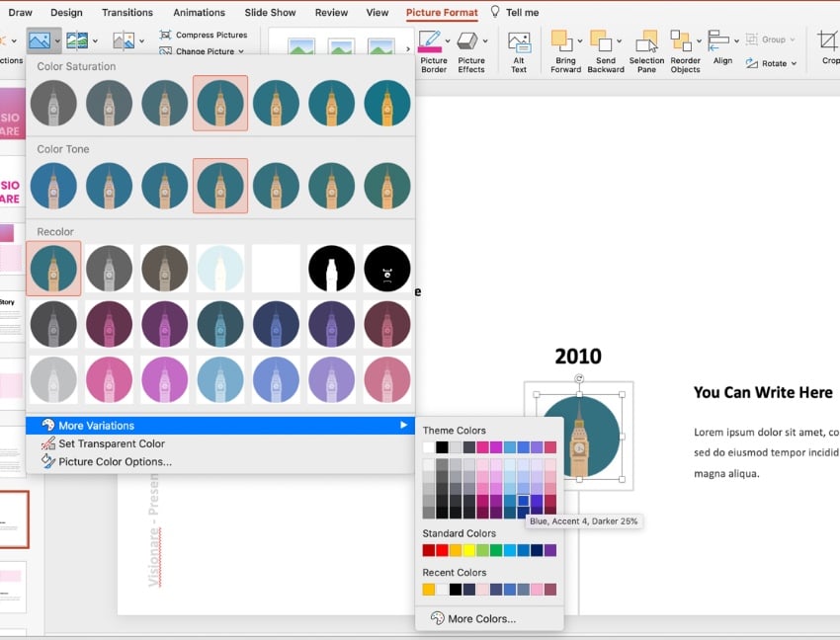
Task: Switch to the Review tab
Action: (x=331, y=12)
